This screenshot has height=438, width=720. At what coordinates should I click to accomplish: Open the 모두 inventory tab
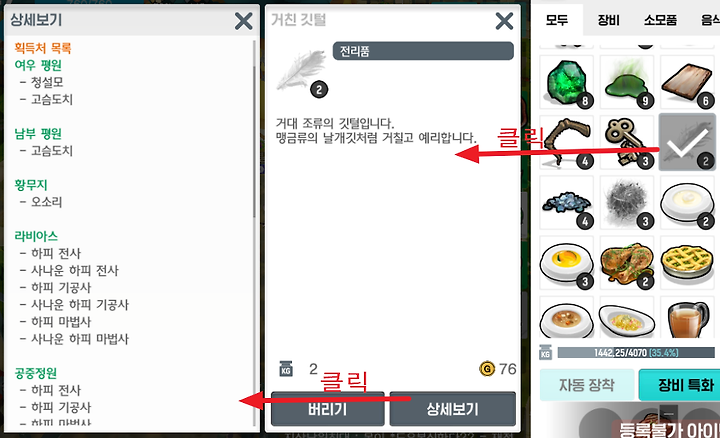(557, 20)
